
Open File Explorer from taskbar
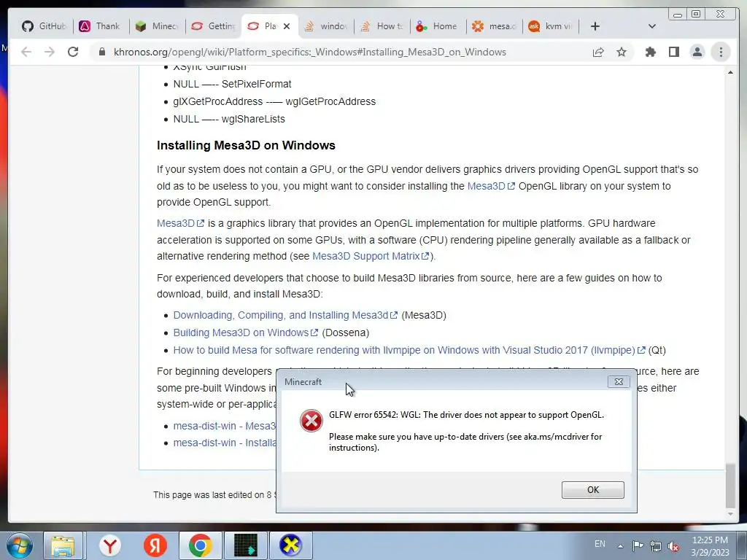(63, 545)
